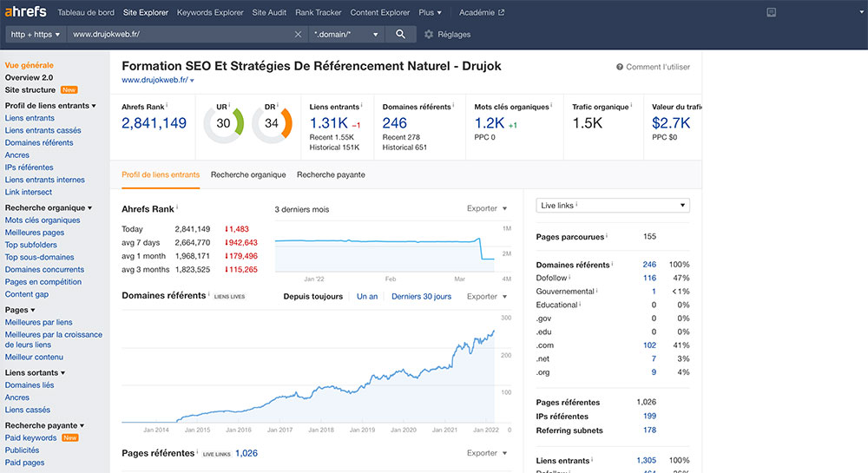This screenshot has width=868, height=473.
Task: Open Meilleures par liens in sidebar
Action: [x=39, y=322]
